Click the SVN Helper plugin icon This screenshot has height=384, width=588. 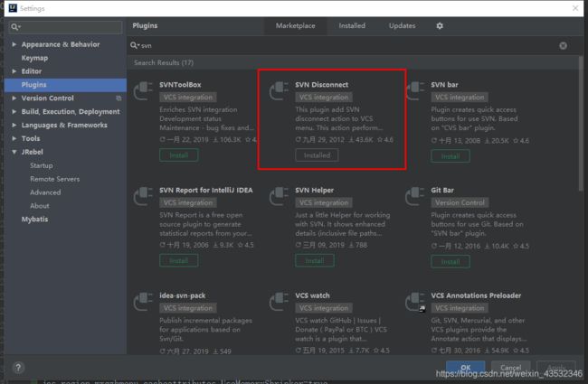point(279,196)
